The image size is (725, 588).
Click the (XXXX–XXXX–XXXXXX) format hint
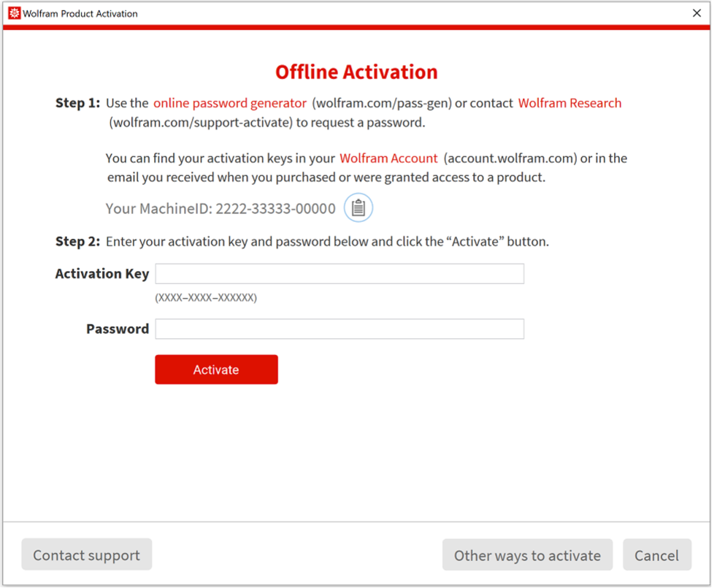tap(206, 297)
